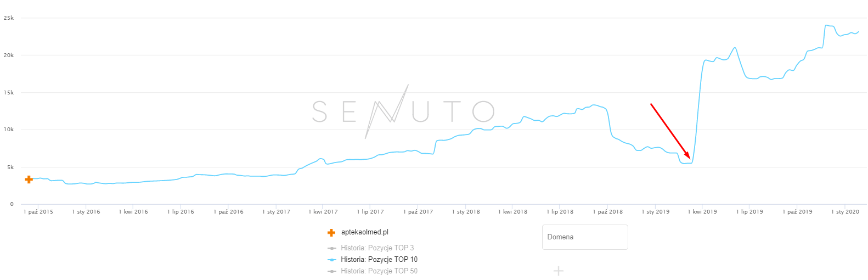Image resolution: width=868 pixels, height=280 pixels.
Task: Enable the Historia: Pozycje TOP 3 series
Action: click(377, 248)
